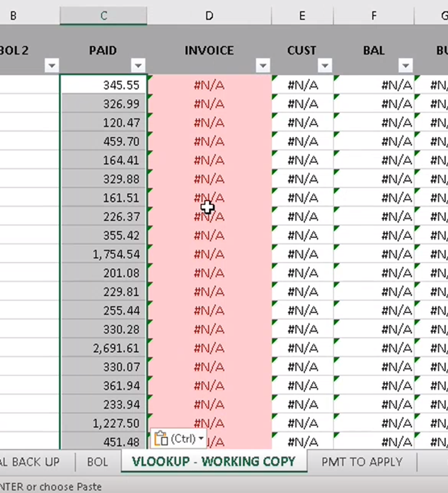
Task: Open filter dropdown on PAID column
Action: click(138, 66)
